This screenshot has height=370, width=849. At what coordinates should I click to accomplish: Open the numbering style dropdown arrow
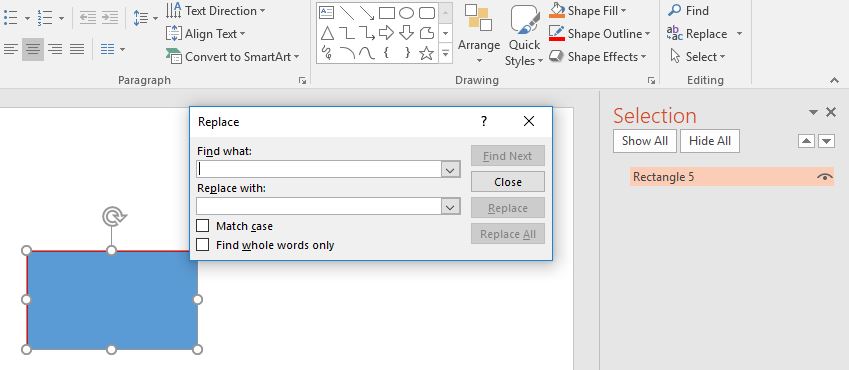point(61,18)
